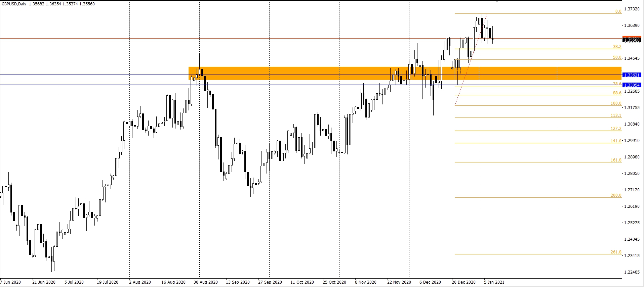The width and height of the screenshot is (644, 287).
Task: Click the Fibonacci 127.2 level label
Action: pyautogui.click(x=616, y=129)
